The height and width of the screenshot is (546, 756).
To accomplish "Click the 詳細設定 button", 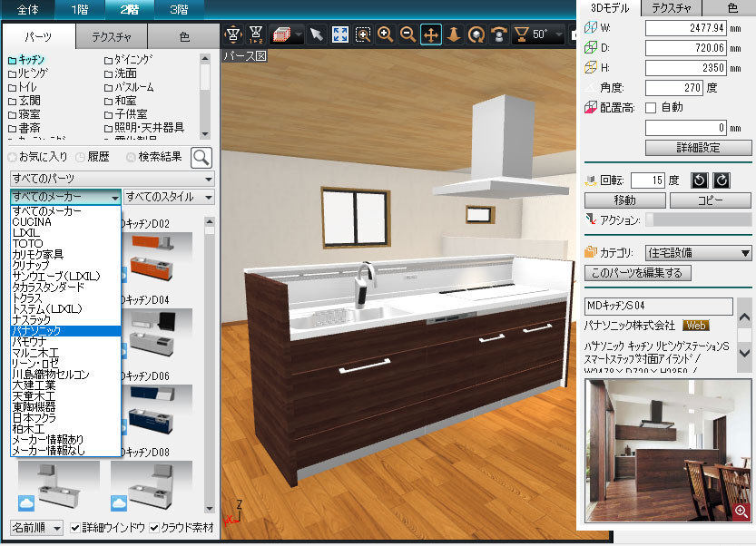I will (698, 147).
